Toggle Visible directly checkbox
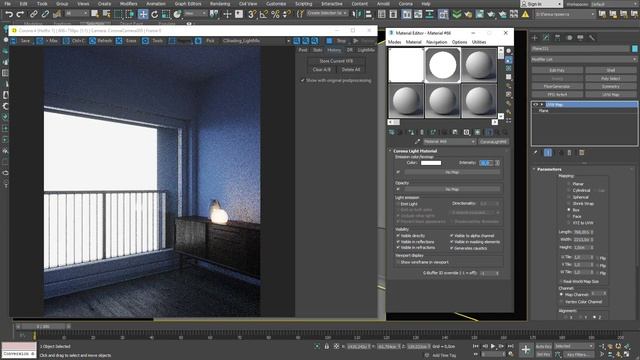The width and height of the screenshot is (640, 360). point(398,236)
